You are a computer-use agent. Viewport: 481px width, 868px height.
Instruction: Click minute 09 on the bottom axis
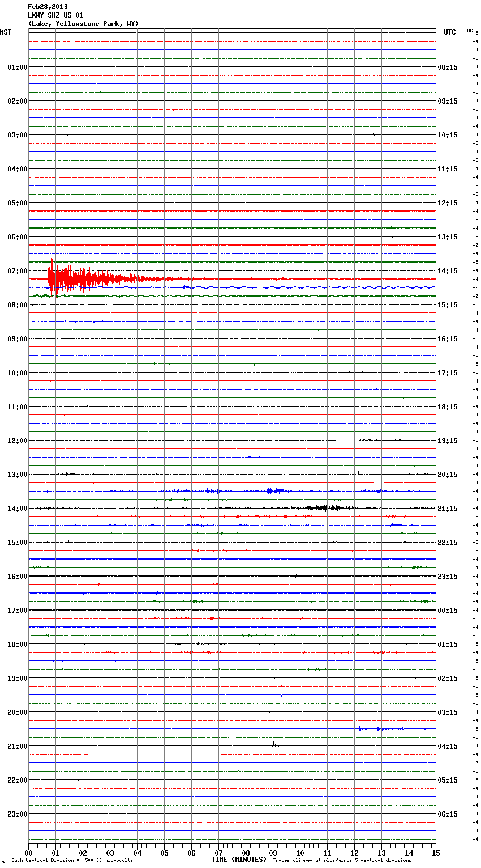[273, 853]
